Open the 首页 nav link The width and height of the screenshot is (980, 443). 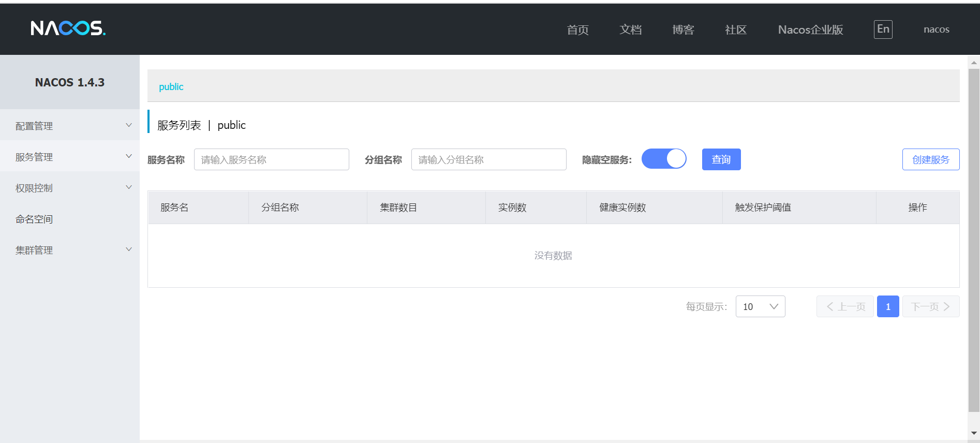(577, 30)
